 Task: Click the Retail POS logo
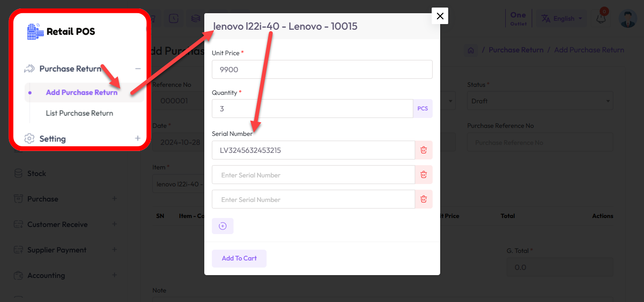click(61, 32)
